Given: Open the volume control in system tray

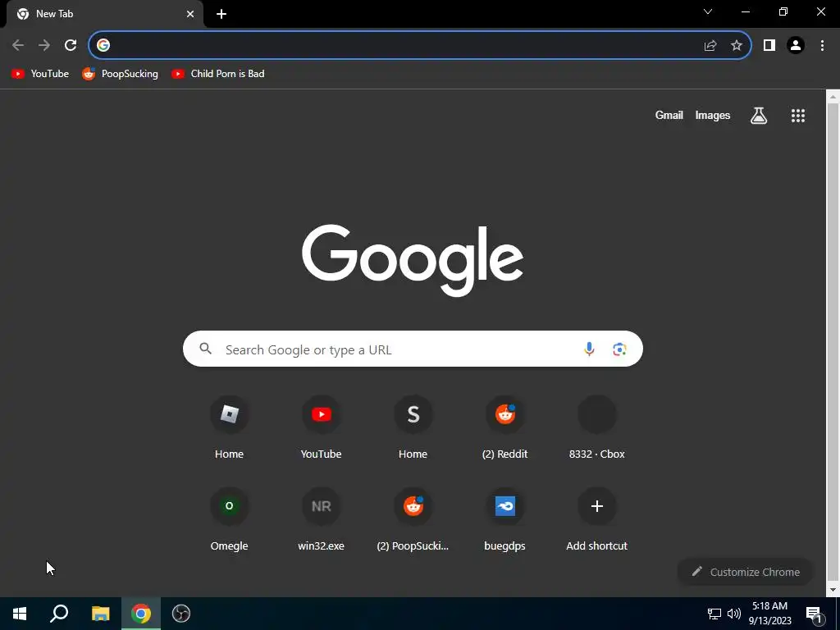Looking at the screenshot, I should click(x=734, y=614).
